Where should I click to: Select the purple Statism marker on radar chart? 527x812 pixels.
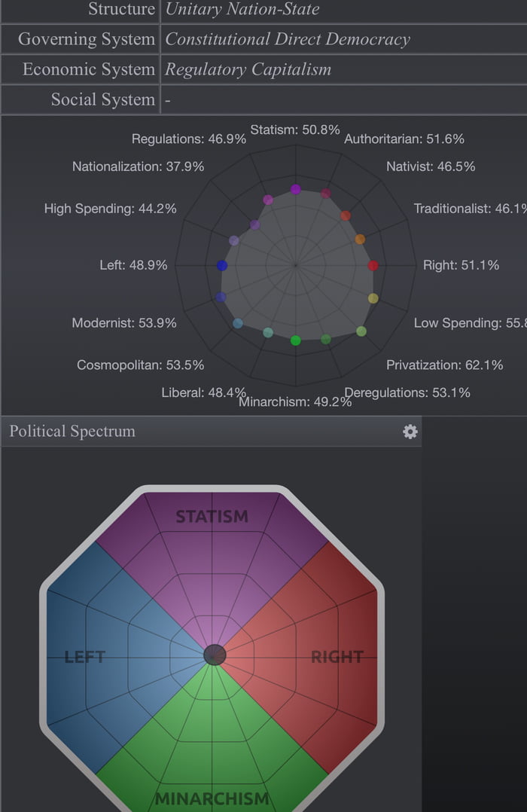pos(296,188)
